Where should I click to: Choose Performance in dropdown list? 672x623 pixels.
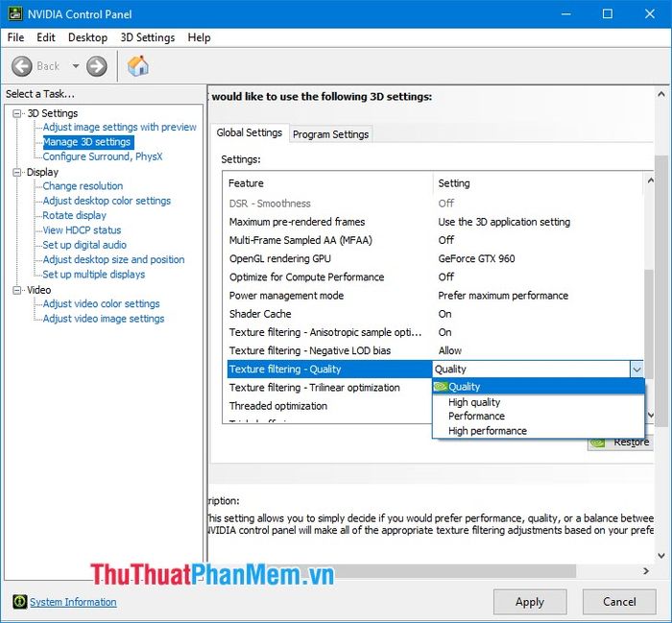point(539,416)
